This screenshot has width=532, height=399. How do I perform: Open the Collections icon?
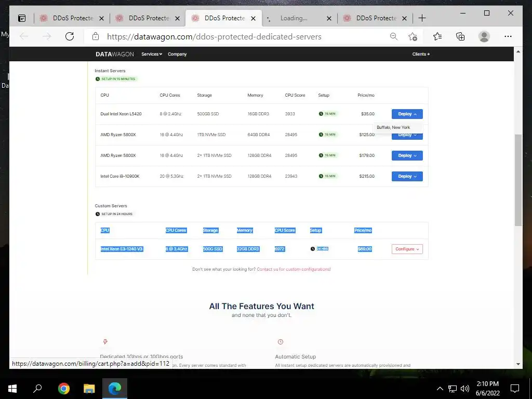460,36
